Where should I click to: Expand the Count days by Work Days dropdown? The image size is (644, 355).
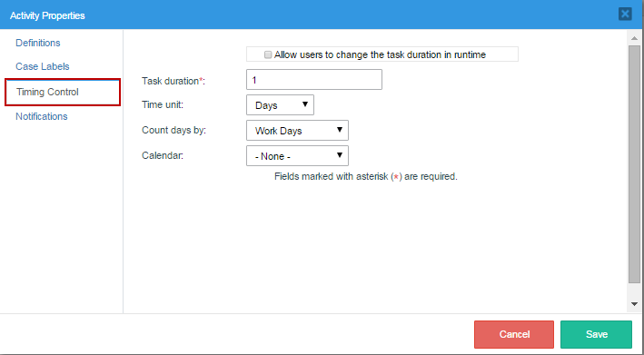[x=297, y=131]
